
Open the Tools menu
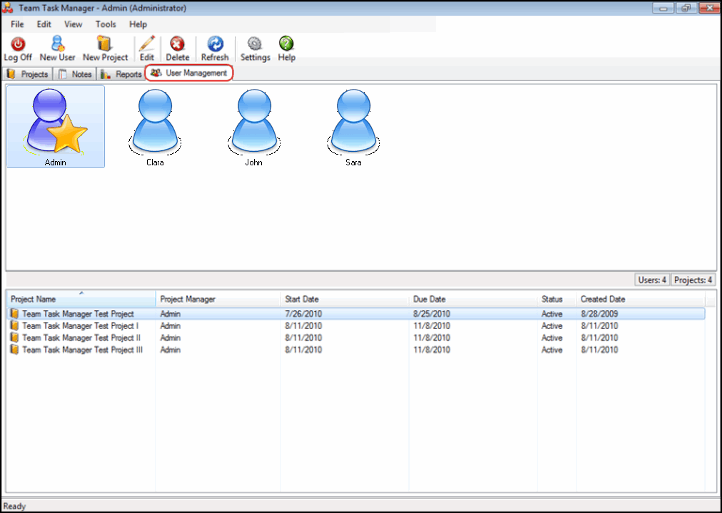105,24
